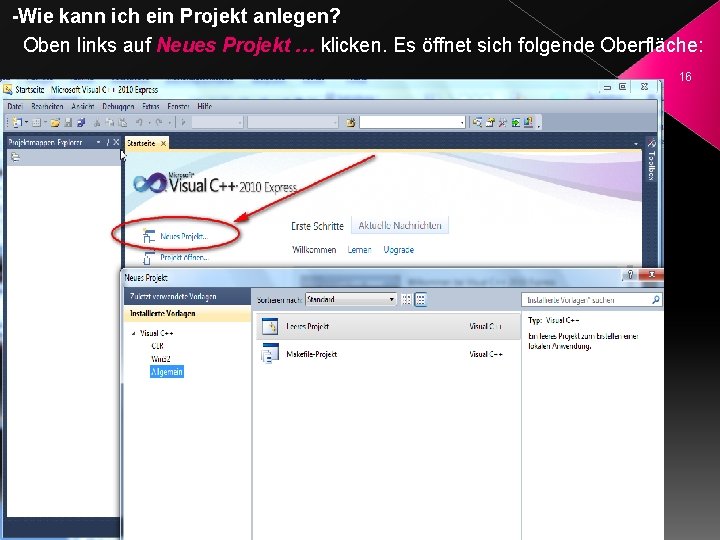Open the dropdown next to Add Item icon
Viewport: 720px width, 540px height.
(45, 122)
